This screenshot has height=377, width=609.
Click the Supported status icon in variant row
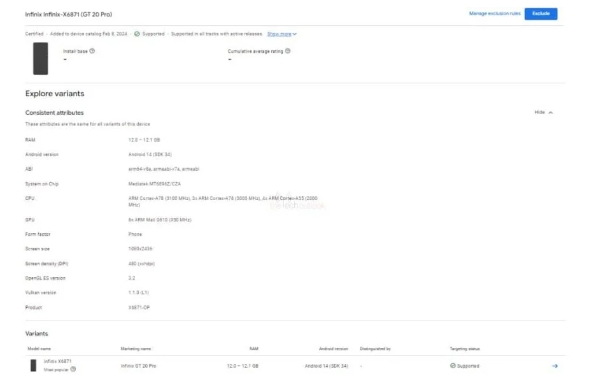tap(452, 365)
